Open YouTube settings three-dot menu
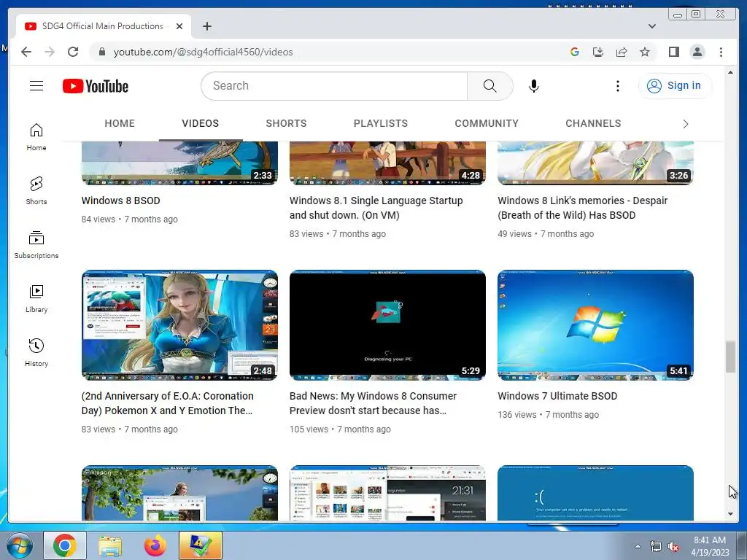Viewport: 747px width, 560px height. [x=617, y=86]
